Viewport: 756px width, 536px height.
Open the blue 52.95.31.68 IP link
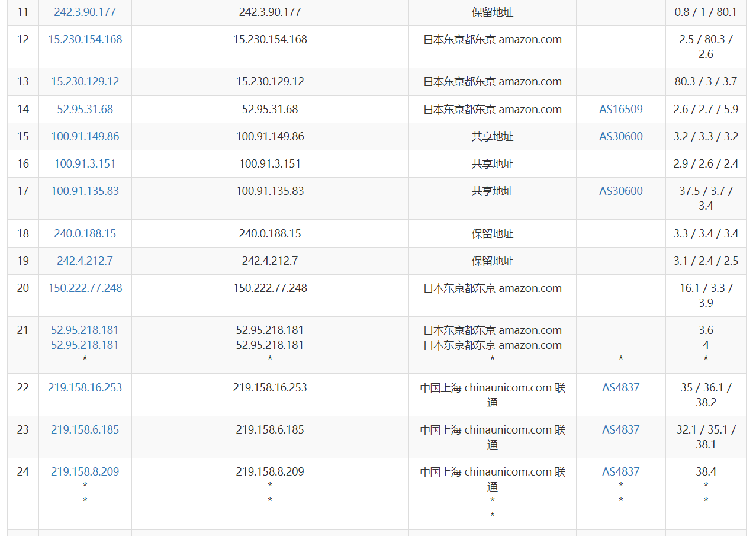(x=85, y=109)
